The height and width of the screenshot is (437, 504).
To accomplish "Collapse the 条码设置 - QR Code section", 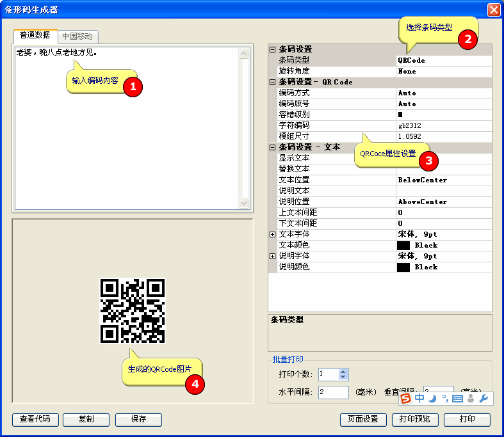I will coord(273,82).
